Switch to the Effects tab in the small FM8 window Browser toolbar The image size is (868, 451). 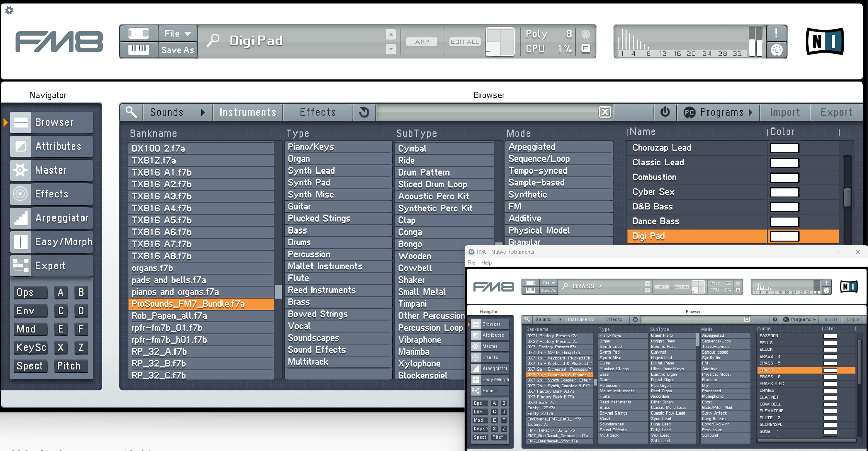(613, 319)
